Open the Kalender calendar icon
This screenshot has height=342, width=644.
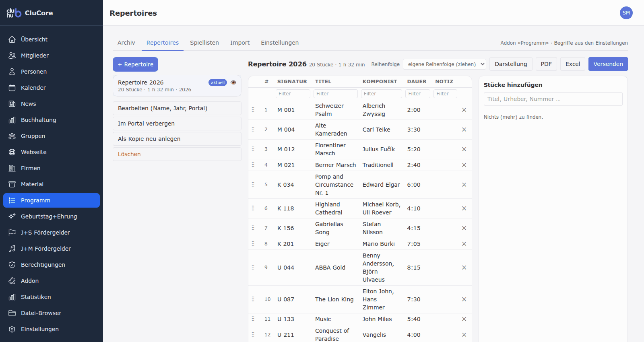tap(12, 88)
